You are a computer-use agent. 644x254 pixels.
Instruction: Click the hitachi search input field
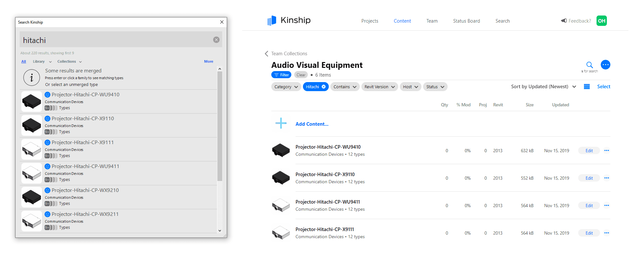click(121, 39)
